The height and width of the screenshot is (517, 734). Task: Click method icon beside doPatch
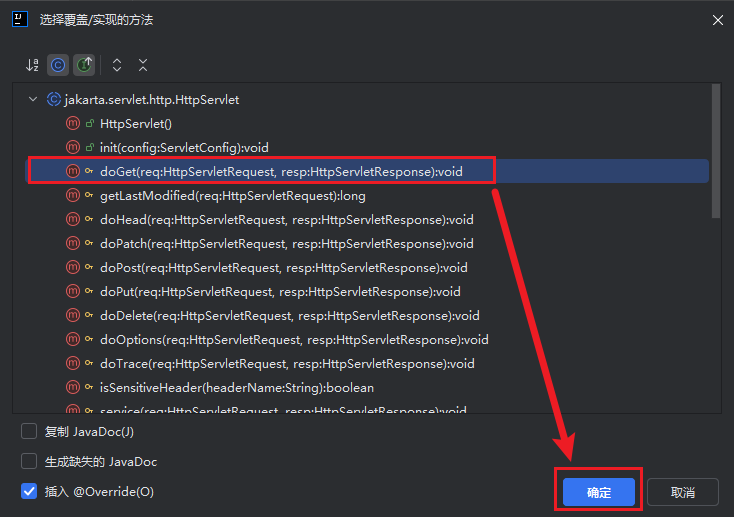(x=73, y=244)
